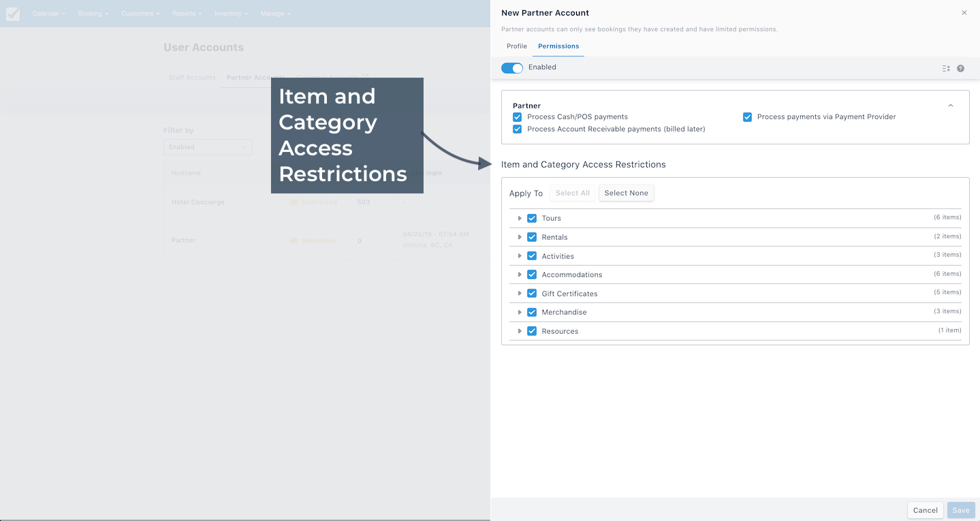Click the (6 items) count for Tours

point(947,217)
